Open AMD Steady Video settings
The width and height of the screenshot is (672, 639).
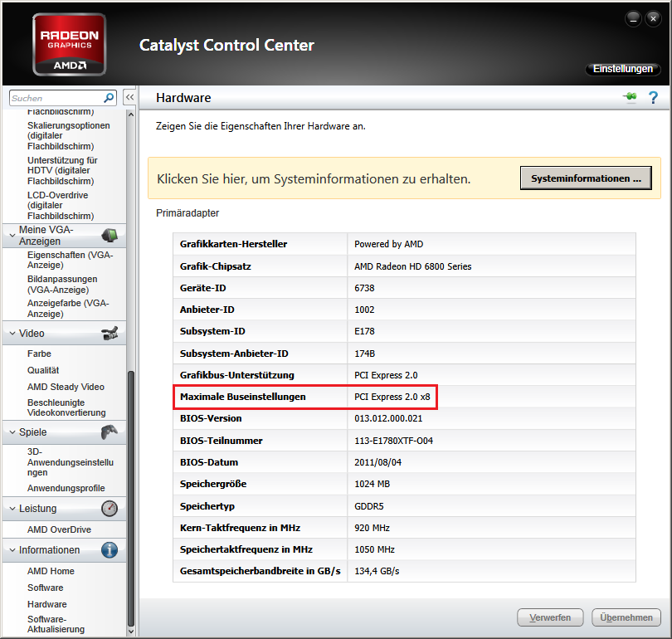click(66, 387)
